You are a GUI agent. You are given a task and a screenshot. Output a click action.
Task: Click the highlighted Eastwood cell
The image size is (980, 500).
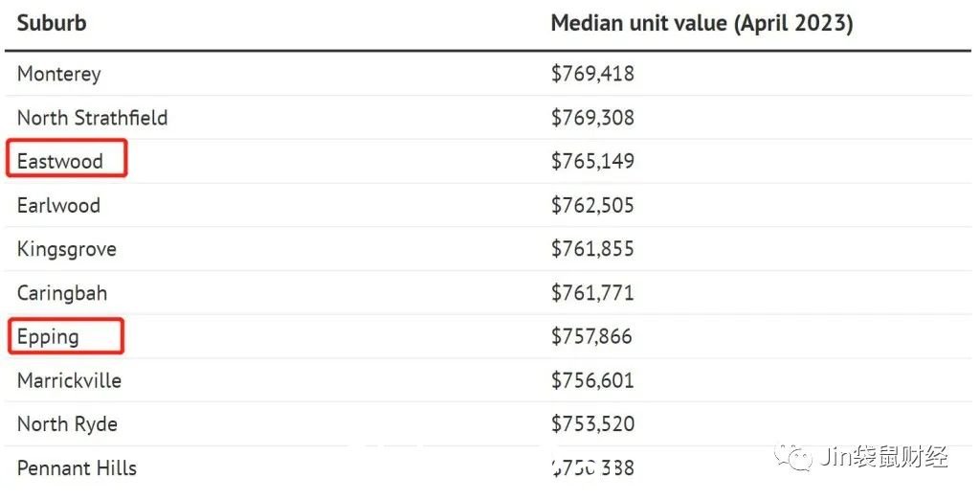coord(67,158)
